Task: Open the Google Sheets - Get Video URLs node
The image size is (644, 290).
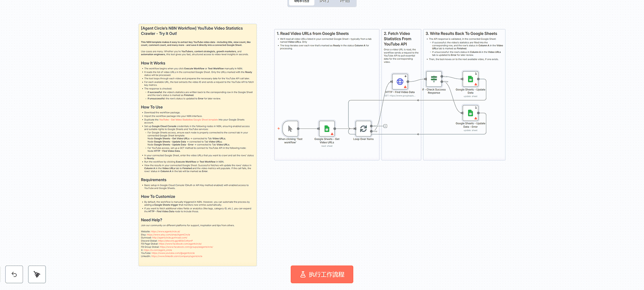Action: pyautogui.click(x=327, y=129)
